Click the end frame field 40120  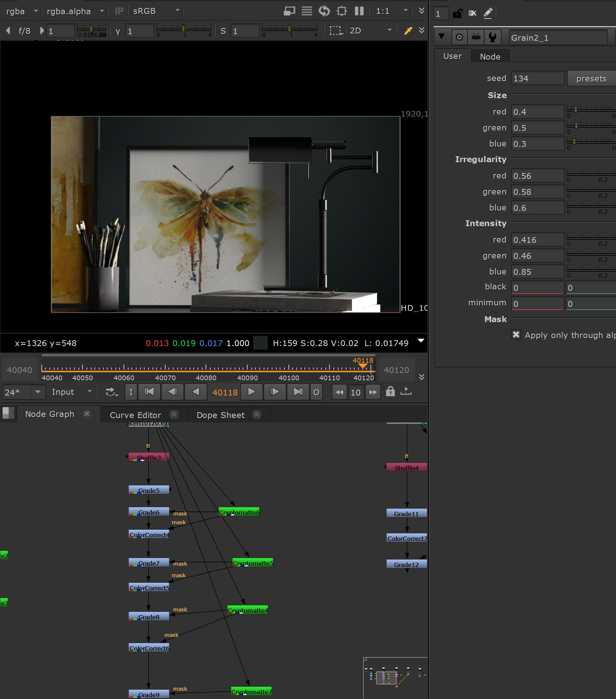point(396,370)
